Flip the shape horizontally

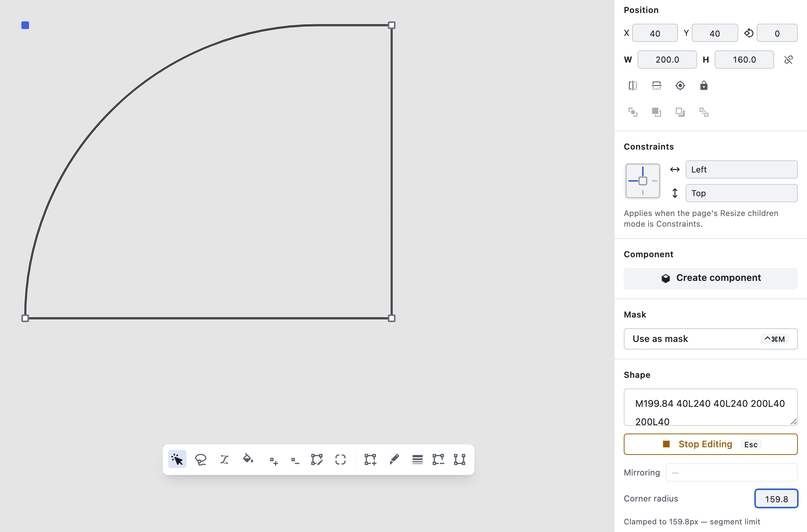click(x=633, y=85)
